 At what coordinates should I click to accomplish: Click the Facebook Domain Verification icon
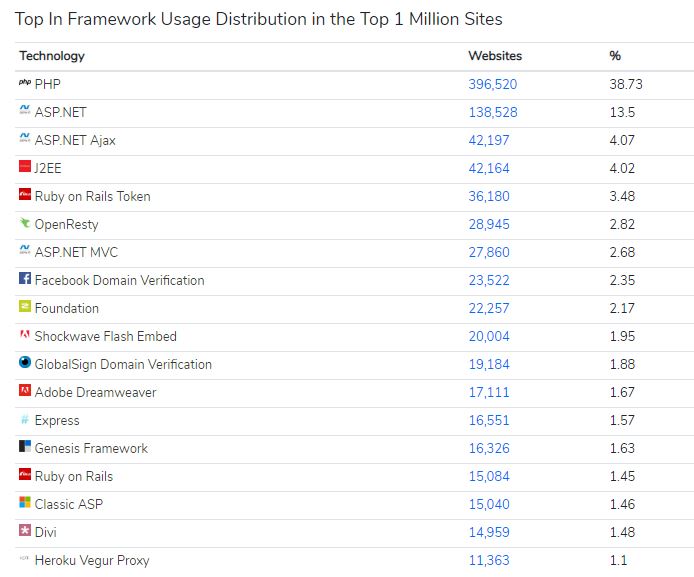point(25,280)
